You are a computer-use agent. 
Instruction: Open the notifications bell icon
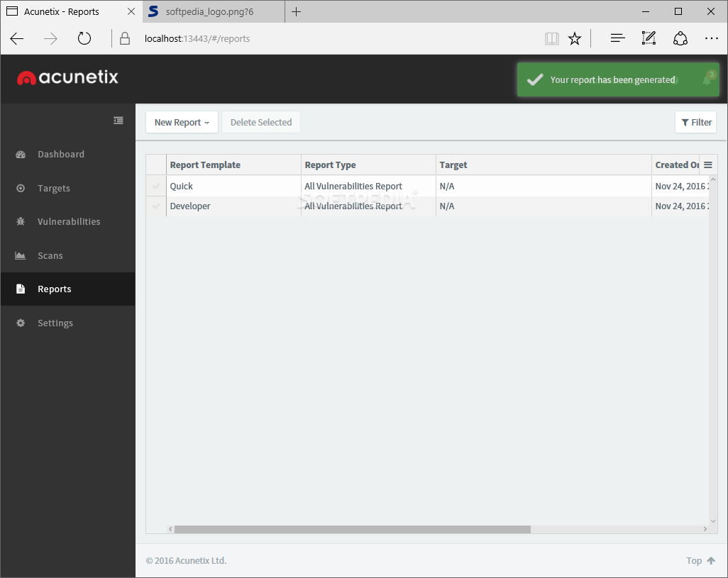pos(708,79)
